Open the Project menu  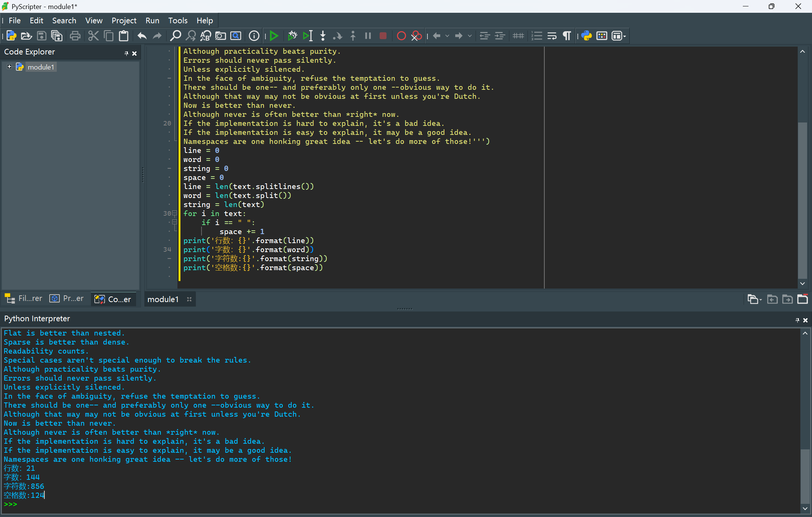point(124,21)
